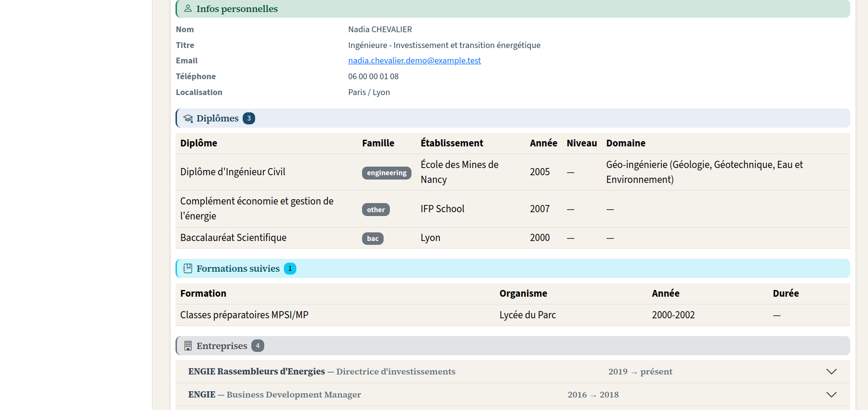The image size is (868, 410).
Task: Click the building icon beside Entreprises
Action: click(188, 346)
